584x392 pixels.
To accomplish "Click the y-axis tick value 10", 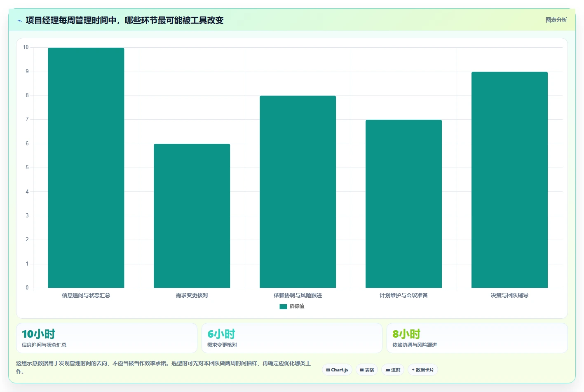I will 26,47.
